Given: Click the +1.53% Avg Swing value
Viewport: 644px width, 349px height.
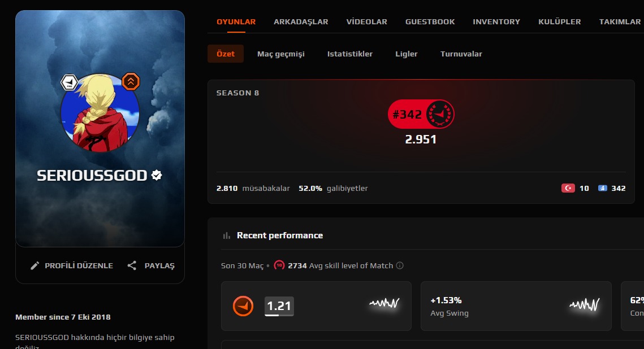Looking at the screenshot, I should [x=446, y=300].
